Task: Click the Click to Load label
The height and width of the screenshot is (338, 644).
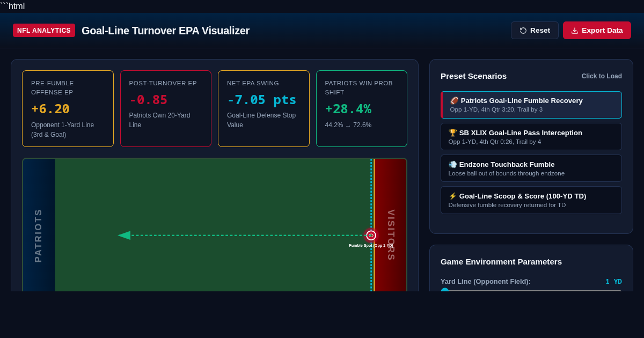Action: (x=602, y=76)
